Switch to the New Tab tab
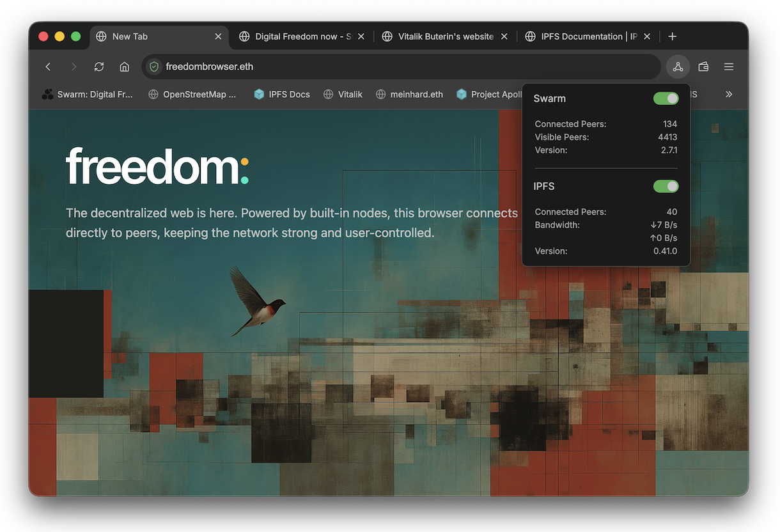Image resolution: width=780 pixels, height=532 pixels. tap(159, 36)
